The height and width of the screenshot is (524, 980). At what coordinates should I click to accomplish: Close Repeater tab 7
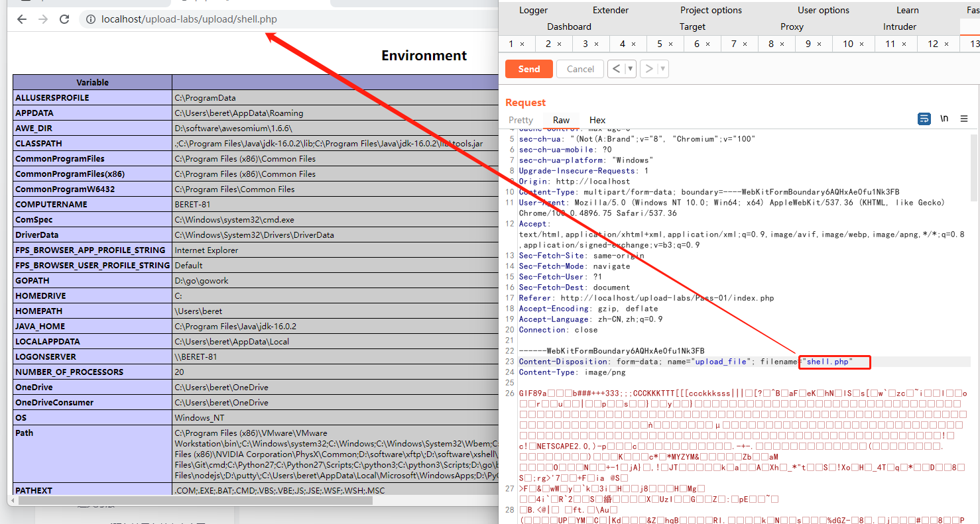pyautogui.click(x=745, y=44)
